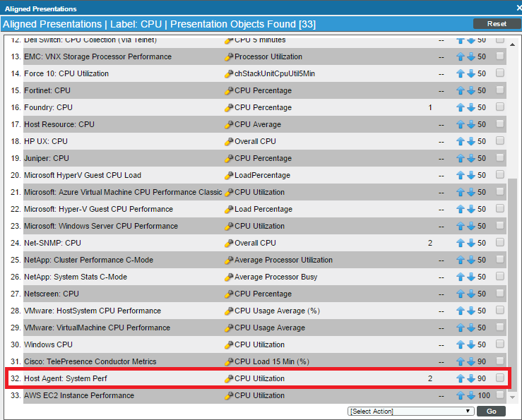Image resolution: width=522 pixels, height=420 pixels.
Task: Click the Load Percentage presentation name
Action: [263, 210]
